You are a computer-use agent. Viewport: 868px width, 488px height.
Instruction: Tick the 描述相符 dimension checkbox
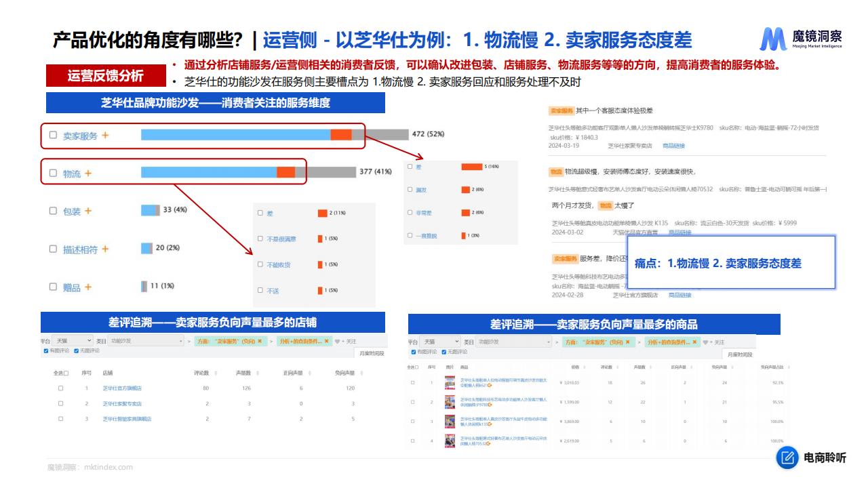53,249
